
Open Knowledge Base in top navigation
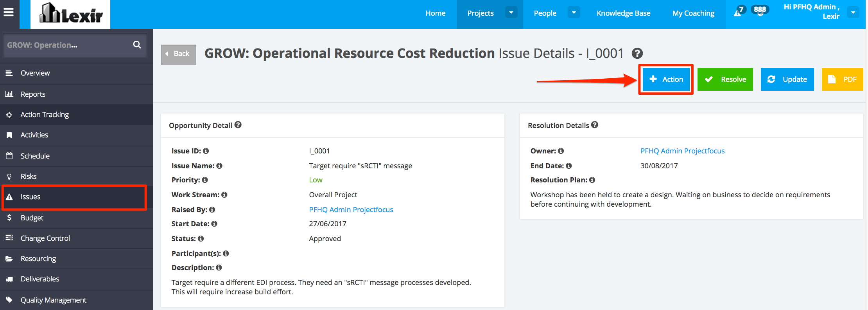624,13
